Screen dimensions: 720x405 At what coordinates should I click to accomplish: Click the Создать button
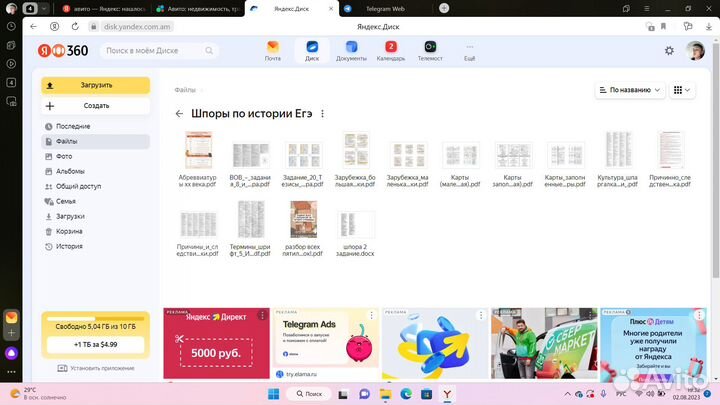(x=96, y=105)
